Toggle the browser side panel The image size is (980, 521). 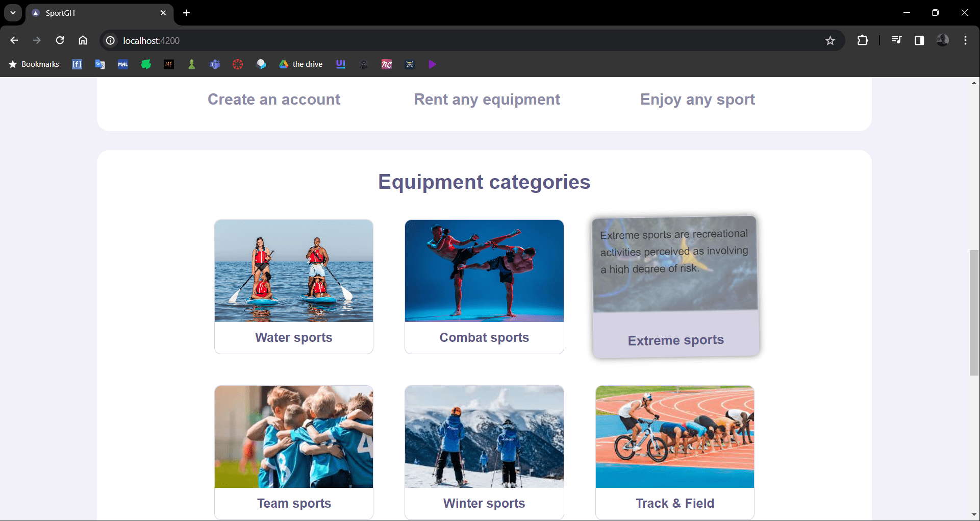coord(919,40)
